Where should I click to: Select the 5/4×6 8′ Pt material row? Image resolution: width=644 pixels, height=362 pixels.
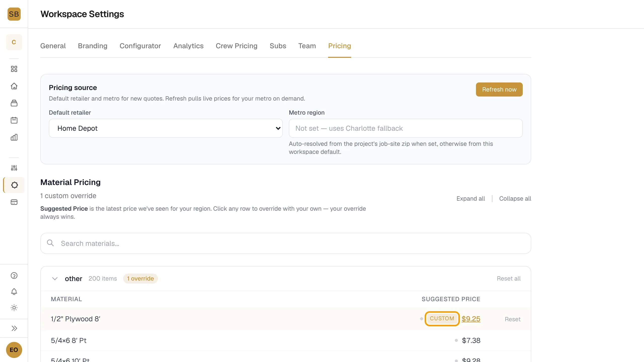pos(286,340)
